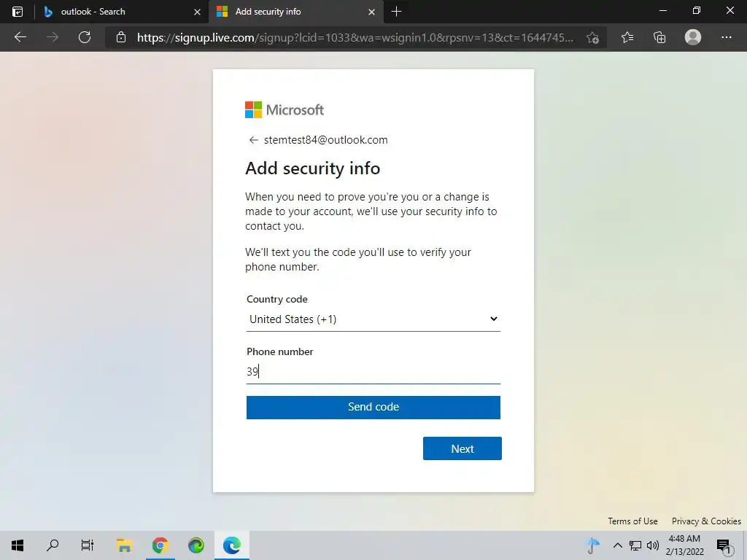Open a new tab with plus icon
747x560 pixels.
pyautogui.click(x=396, y=12)
